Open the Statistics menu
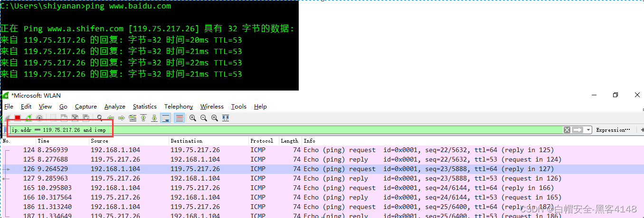 tap(144, 107)
